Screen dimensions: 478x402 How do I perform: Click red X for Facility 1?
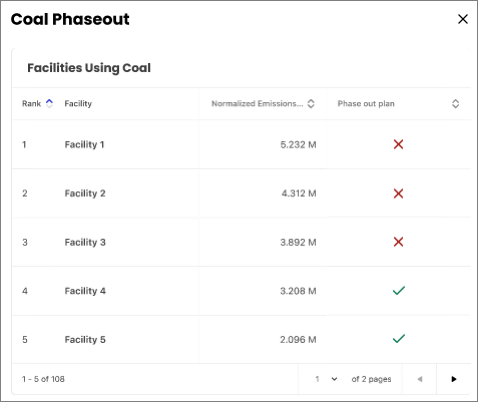tap(398, 144)
